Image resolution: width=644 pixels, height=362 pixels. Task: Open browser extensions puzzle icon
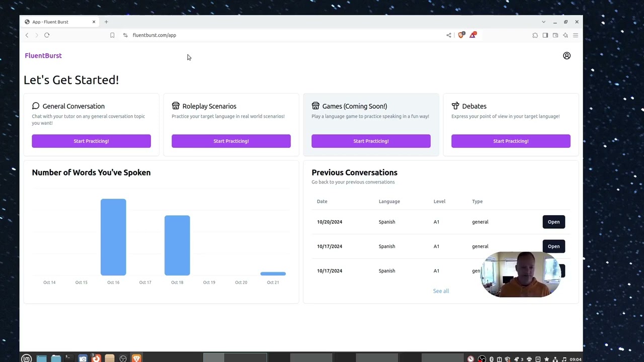tap(535, 35)
